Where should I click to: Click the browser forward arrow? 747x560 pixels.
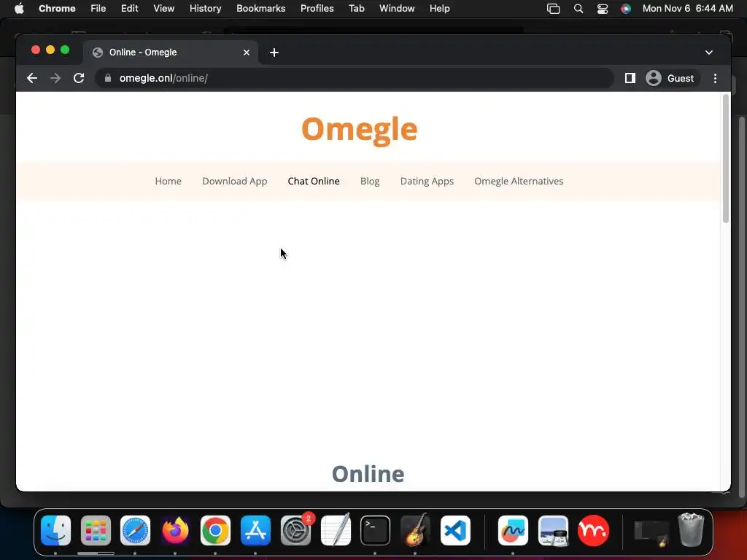click(55, 78)
